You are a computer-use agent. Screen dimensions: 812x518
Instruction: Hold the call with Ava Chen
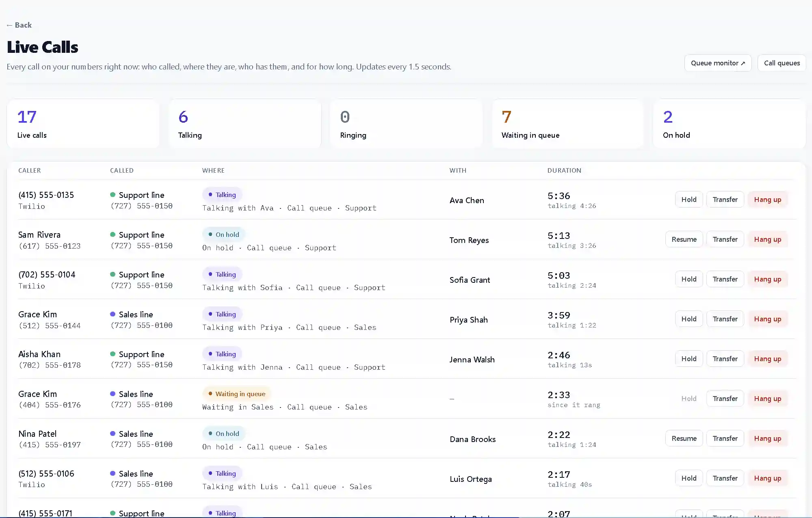pos(689,199)
